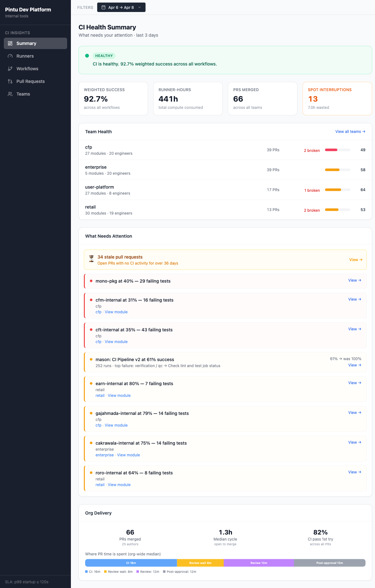Screen dimensions: 375x588
Task: Click the '82%' CI pass 1st try value
Action: pos(320,532)
